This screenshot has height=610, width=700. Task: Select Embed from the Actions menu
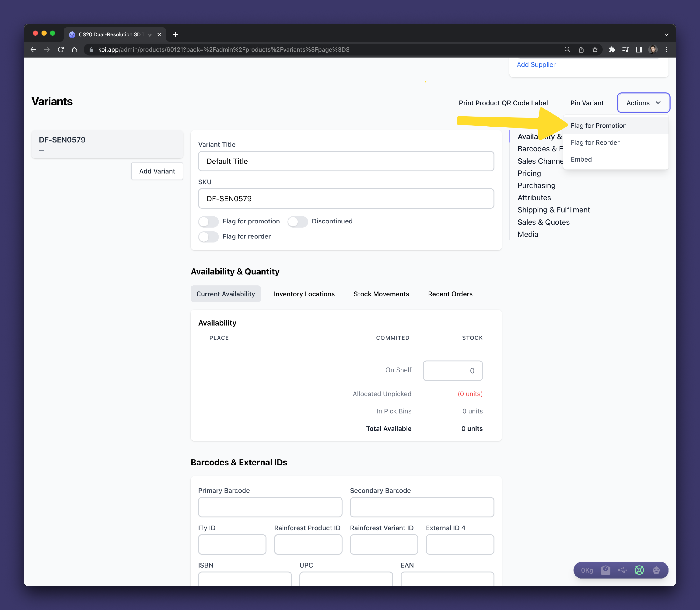pos(581,159)
